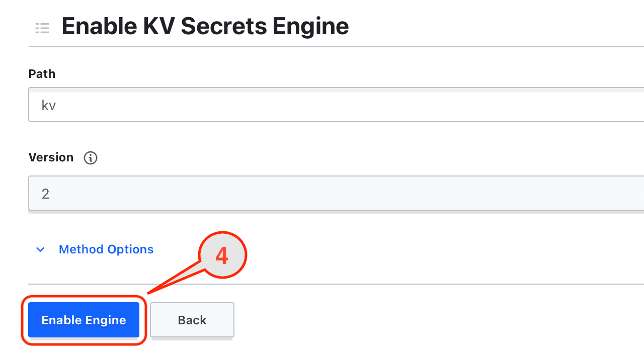Click Enable Engine to mount the secrets engine

84,320
